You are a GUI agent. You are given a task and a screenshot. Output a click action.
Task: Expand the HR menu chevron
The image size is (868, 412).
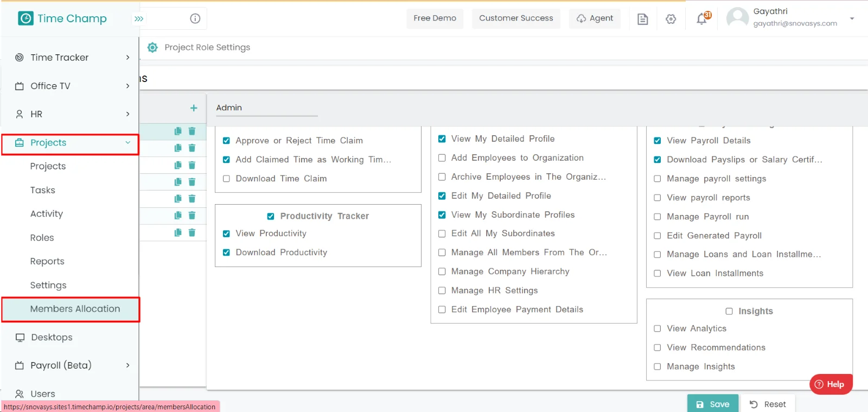coord(128,114)
